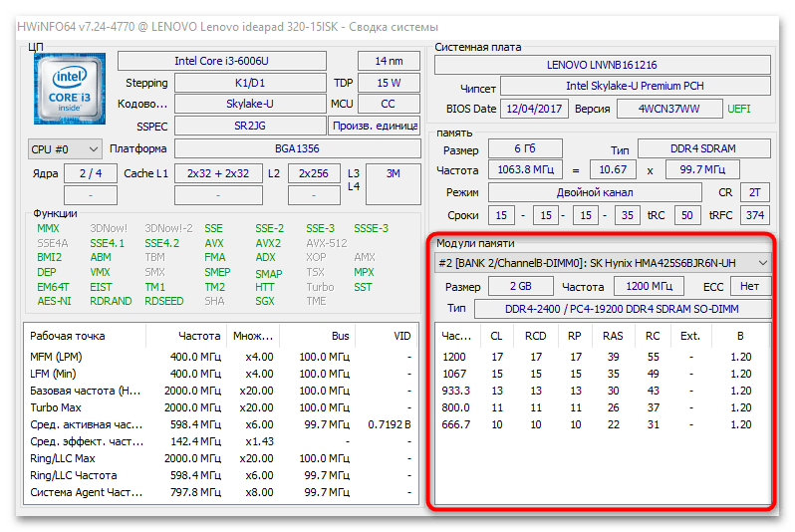Select the Stepping value K1/D1

[x=250, y=83]
